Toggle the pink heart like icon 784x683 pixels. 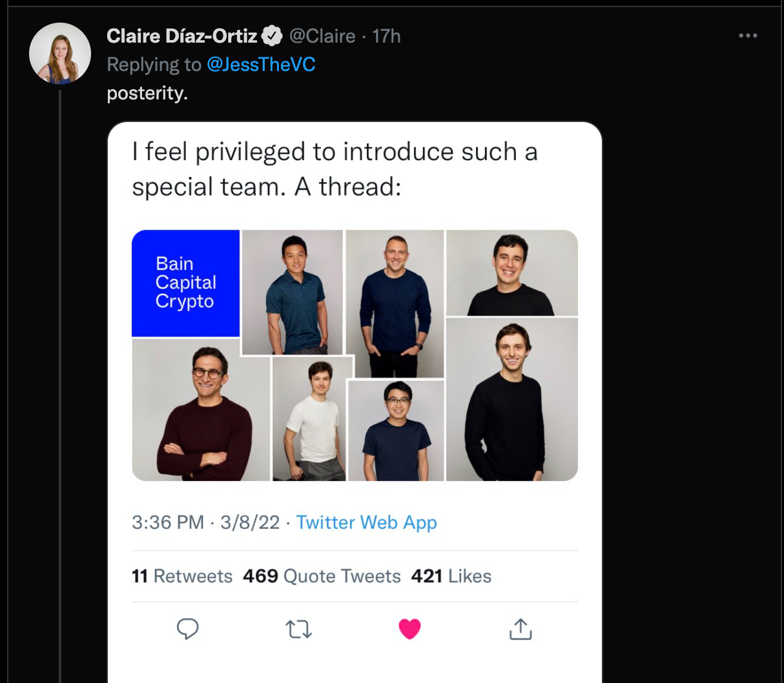(x=409, y=628)
